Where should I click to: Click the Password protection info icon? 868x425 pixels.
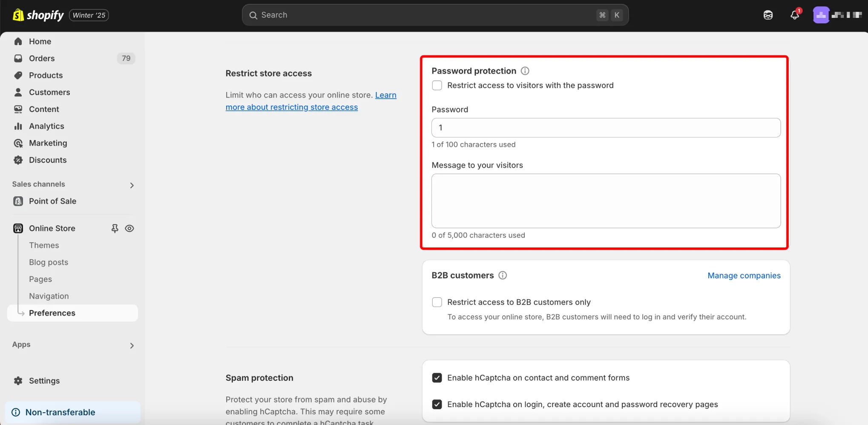tap(525, 71)
